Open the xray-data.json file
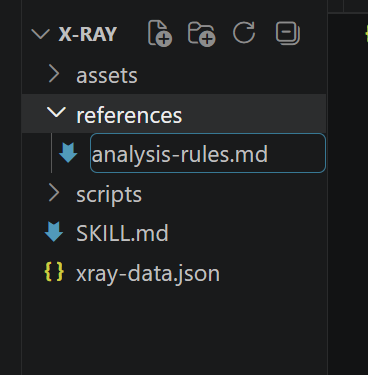368x375 pixels. tap(148, 274)
